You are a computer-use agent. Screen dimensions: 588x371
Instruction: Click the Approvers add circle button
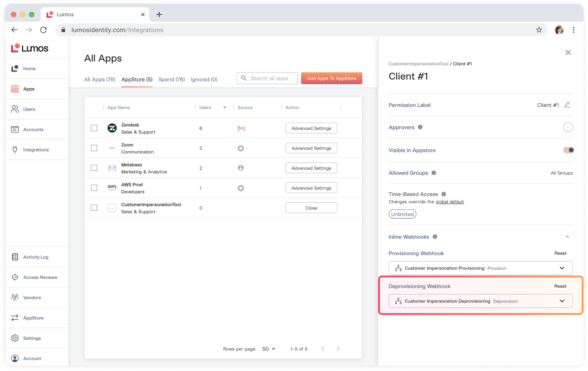pyautogui.click(x=568, y=127)
